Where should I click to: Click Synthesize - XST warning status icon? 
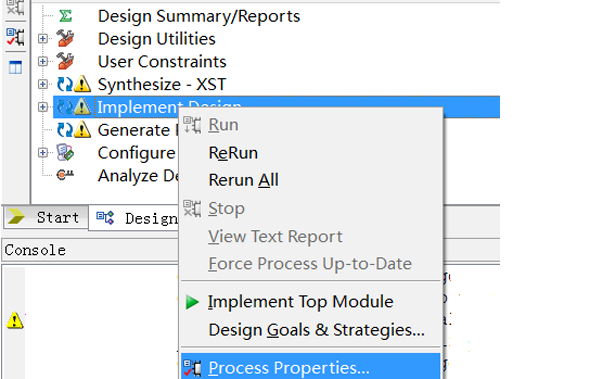coord(82,84)
